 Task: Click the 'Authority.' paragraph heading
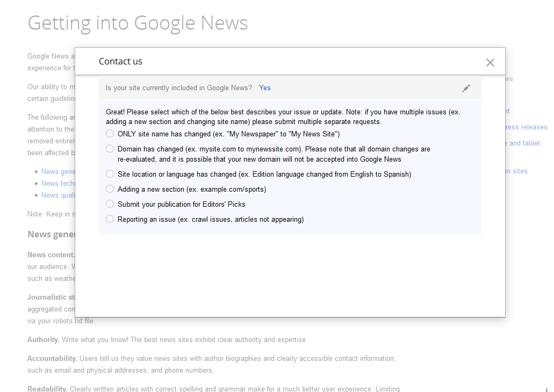(44, 340)
